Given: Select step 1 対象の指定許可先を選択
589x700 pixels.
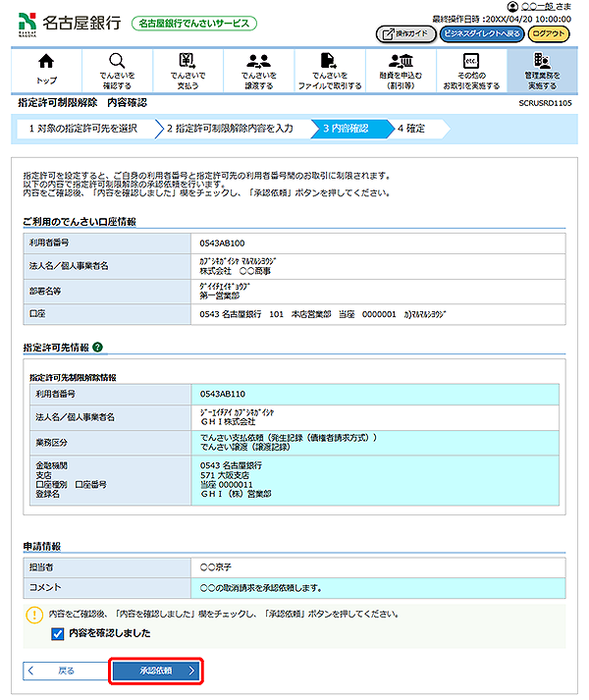Looking at the screenshot, I should 82,128.
